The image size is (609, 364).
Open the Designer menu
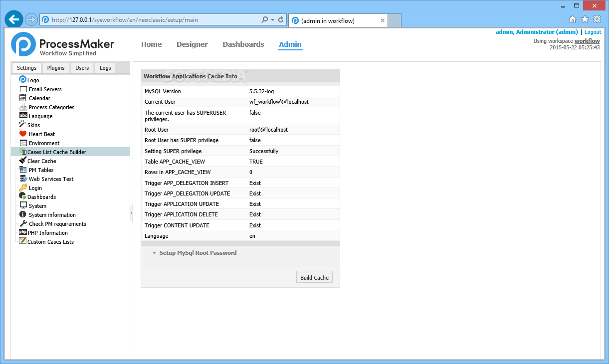[192, 44]
